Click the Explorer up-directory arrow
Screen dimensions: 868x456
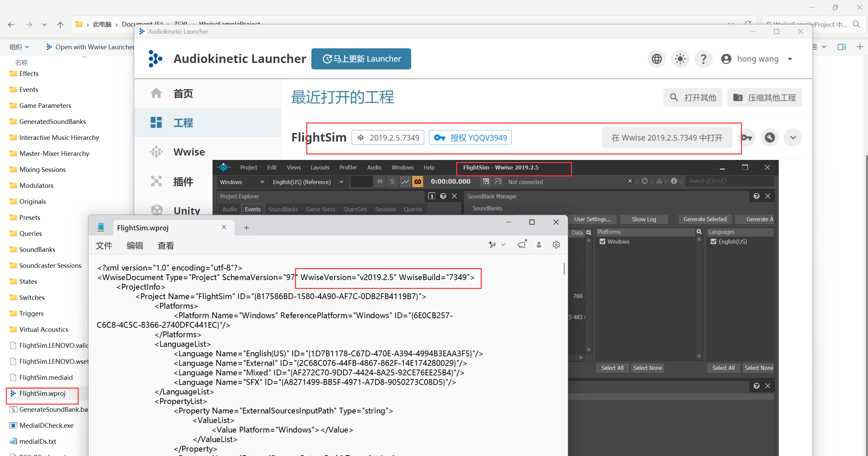[x=60, y=25]
